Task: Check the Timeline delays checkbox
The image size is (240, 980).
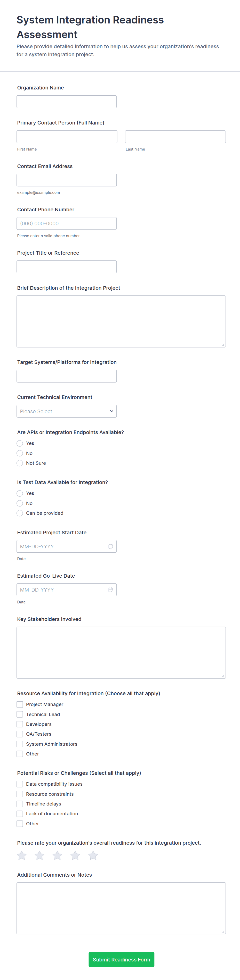Action: (20, 804)
